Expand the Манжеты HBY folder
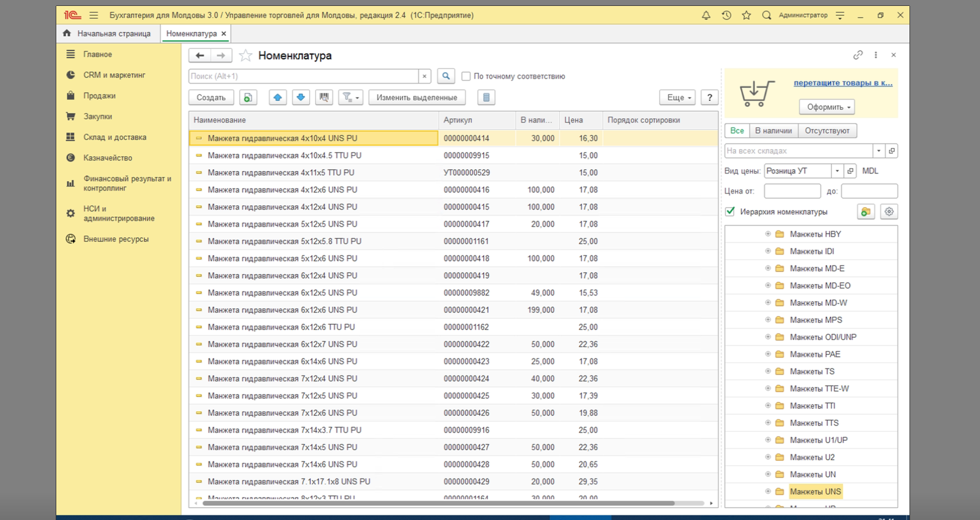 [768, 234]
